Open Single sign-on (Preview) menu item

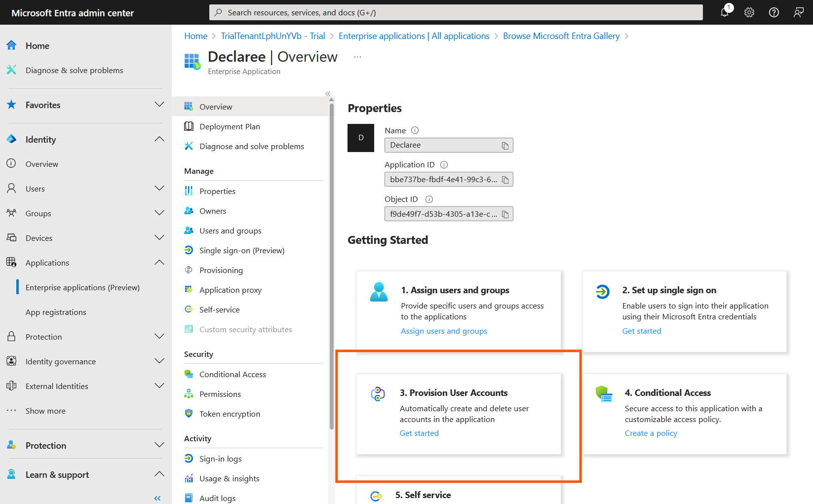pos(241,250)
